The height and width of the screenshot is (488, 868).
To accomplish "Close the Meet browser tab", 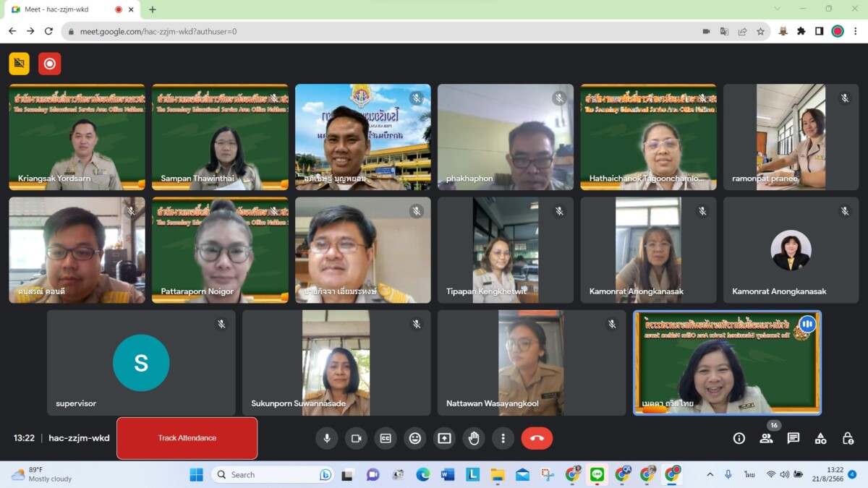I will coord(132,9).
